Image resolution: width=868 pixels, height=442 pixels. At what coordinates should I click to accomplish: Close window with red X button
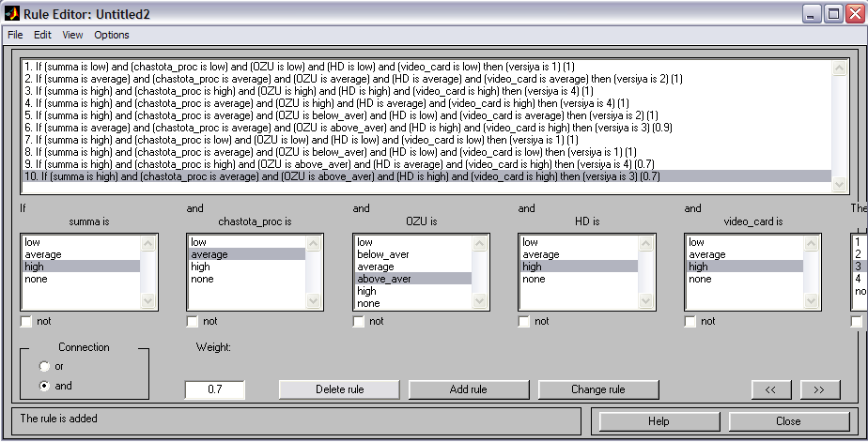pyautogui.click(x=856, y=14)
